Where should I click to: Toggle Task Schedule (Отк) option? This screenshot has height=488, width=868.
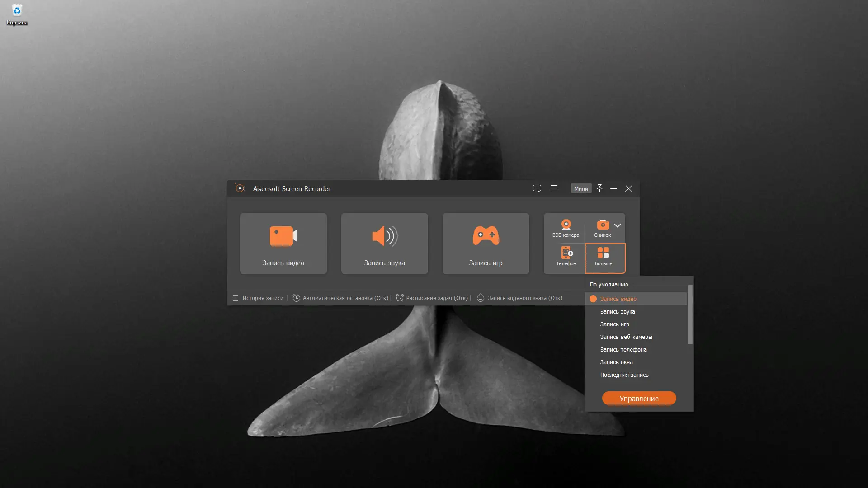[432, 298]
